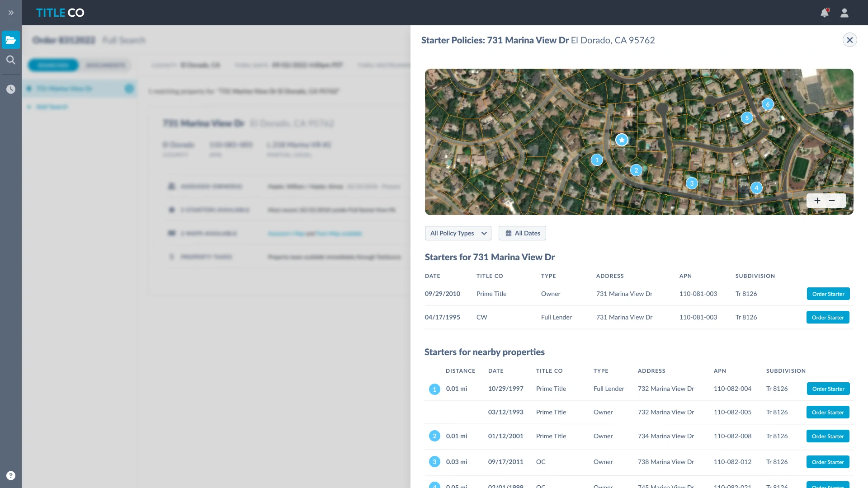The image size is (868, 488).
Task: Zoom in the map with plus button
Action: coord(817,201)
